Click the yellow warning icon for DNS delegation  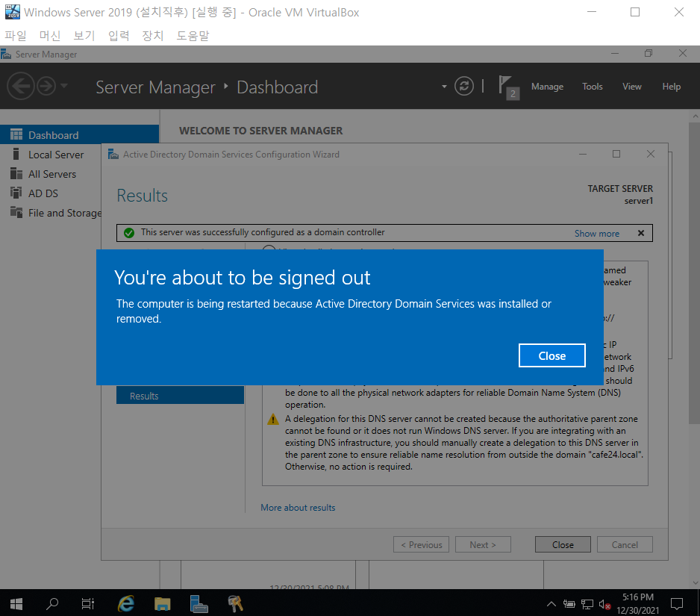(273, 420)
